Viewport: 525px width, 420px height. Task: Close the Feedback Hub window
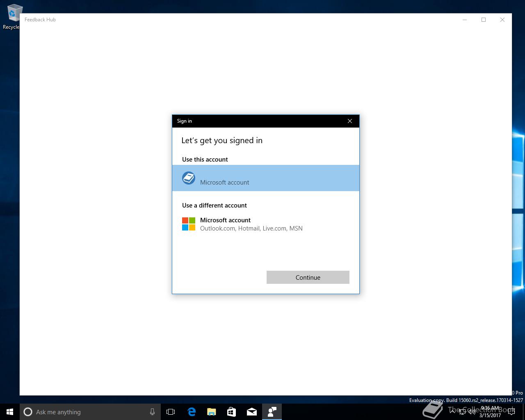tap(502, 20)
